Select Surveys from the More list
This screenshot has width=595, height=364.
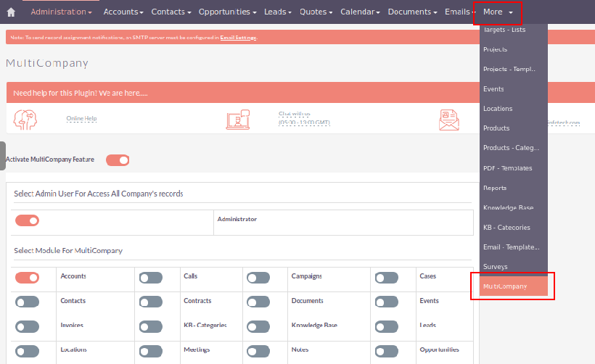[x=496, y=267]
